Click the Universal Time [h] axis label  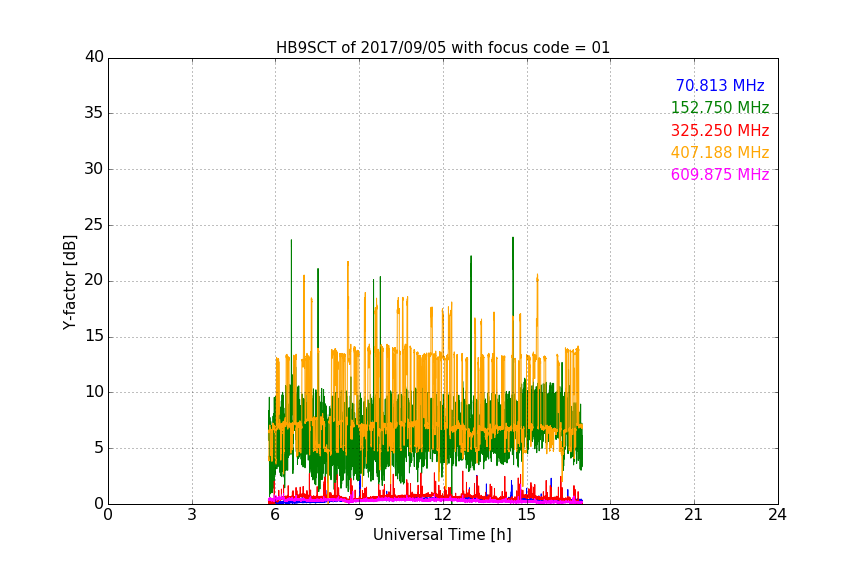click(442, 535)
